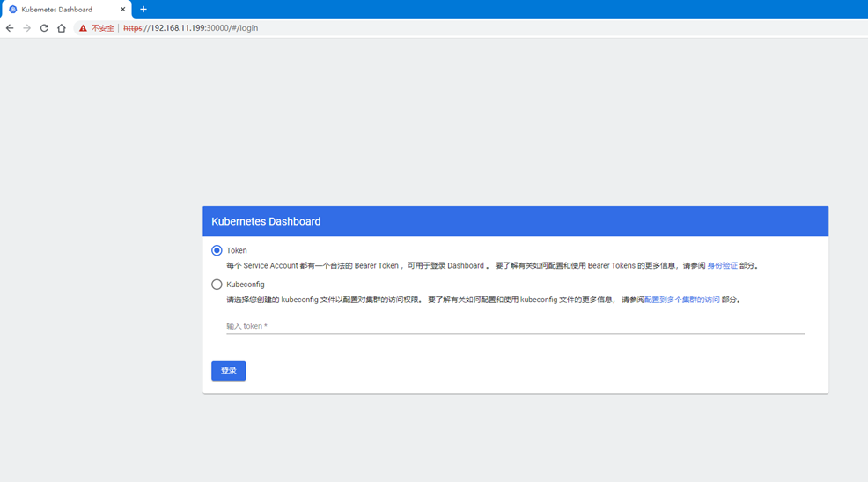Open a new tab with the plus icon
The image size is (868, 482).
tap(143, 10)
